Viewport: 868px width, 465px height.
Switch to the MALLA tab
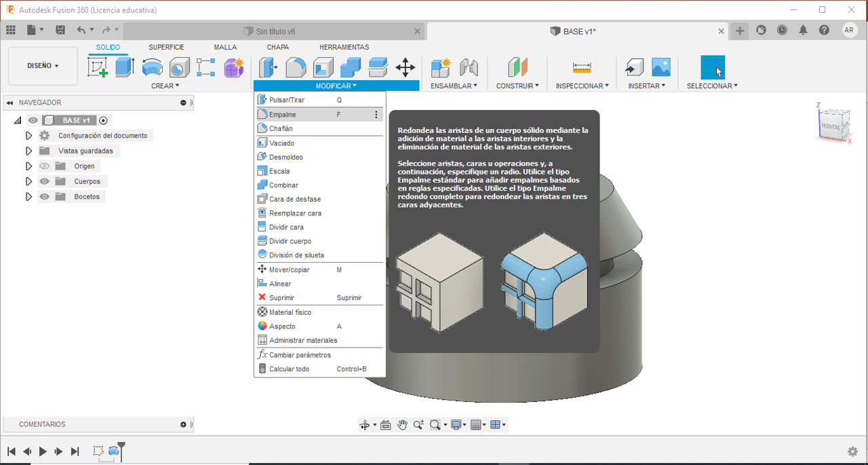[225, 48]
